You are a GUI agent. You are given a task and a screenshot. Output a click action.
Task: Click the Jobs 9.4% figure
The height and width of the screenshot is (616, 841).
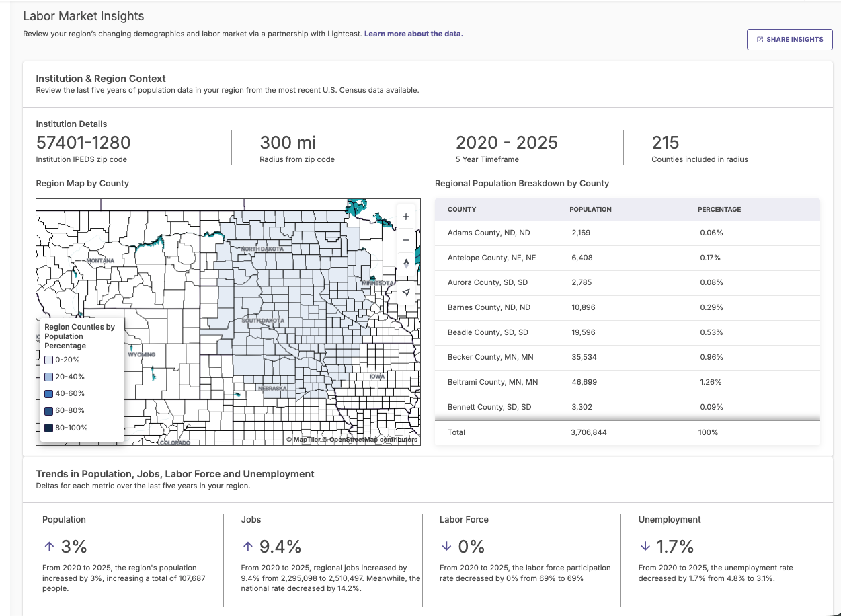tap(280, 546)
